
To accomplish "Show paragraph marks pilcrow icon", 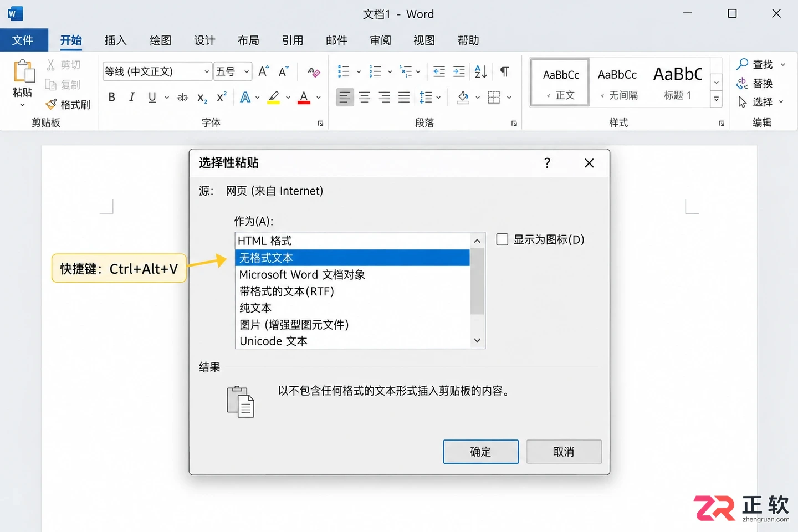I will [x=504, y=71].
